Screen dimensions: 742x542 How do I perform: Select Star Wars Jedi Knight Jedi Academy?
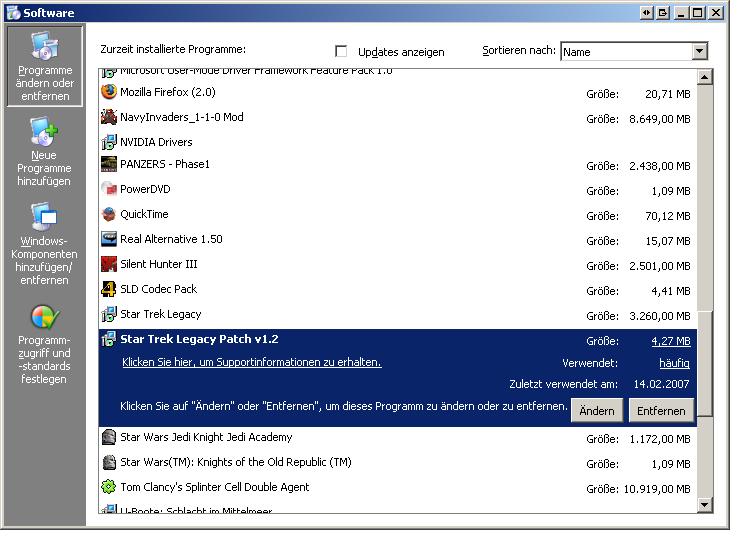coord(206,437)
